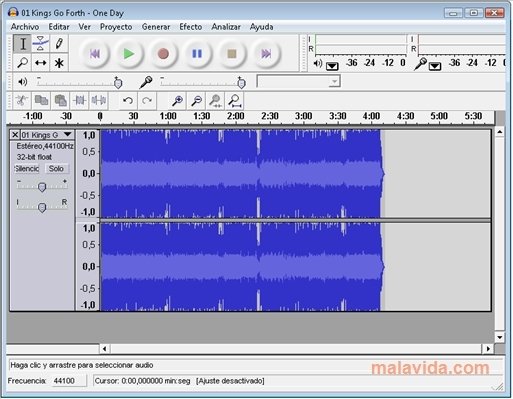Click the vertical scrollbar up arrow
Viewport: 513px width, 399px height.
tap(499, 132)
